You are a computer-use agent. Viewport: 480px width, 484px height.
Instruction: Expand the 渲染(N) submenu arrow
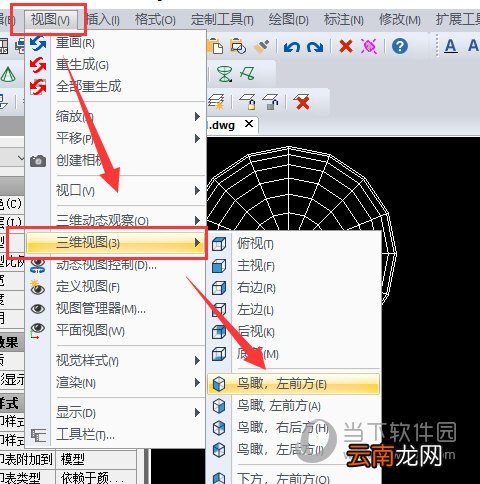click(197, 383)
